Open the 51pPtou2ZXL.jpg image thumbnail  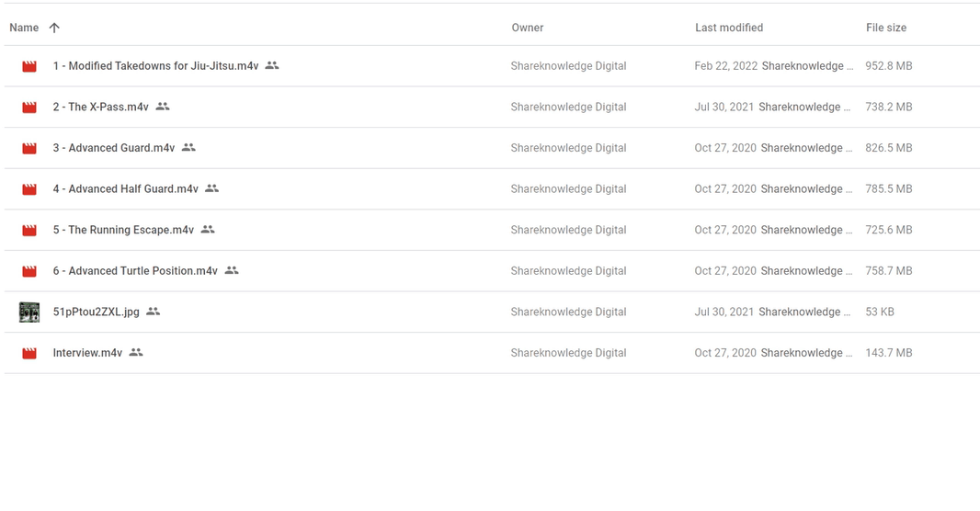[29, 312]
